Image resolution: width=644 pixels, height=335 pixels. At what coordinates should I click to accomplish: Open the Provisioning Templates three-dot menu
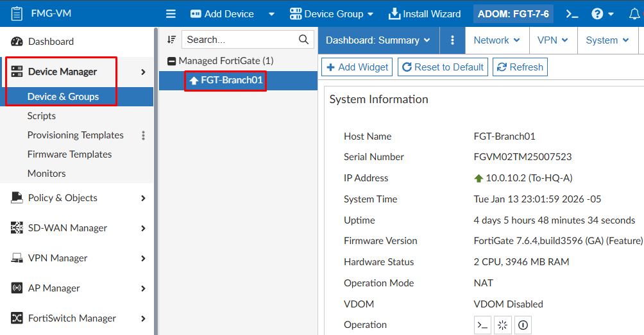(x=143, y=135)
